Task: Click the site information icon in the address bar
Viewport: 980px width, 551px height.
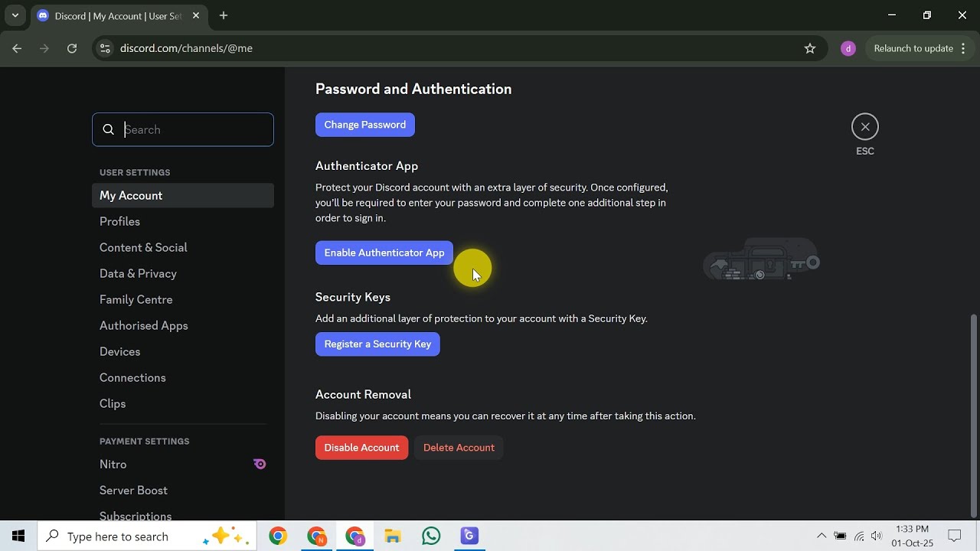Action: pyautogui.click(x=106, y=48)
